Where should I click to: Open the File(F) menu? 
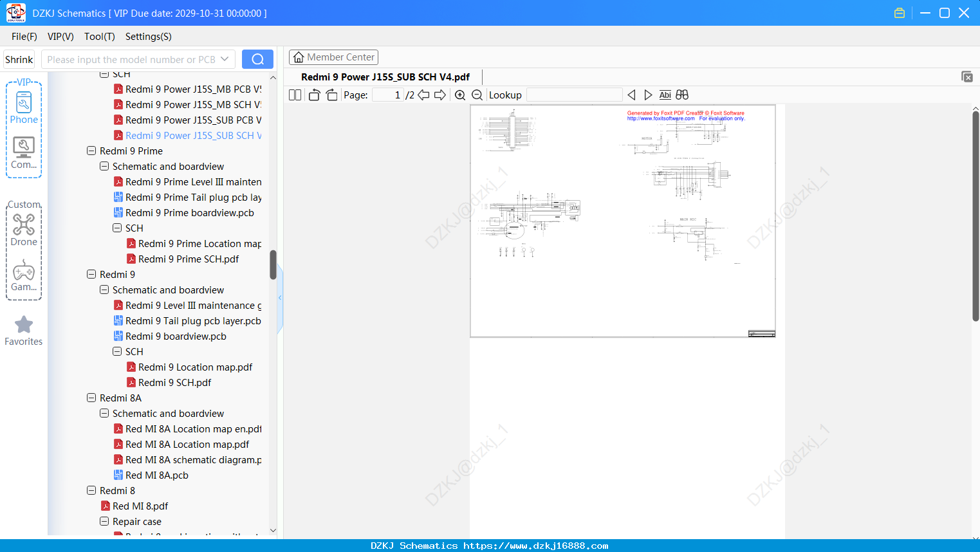[24, 37]
